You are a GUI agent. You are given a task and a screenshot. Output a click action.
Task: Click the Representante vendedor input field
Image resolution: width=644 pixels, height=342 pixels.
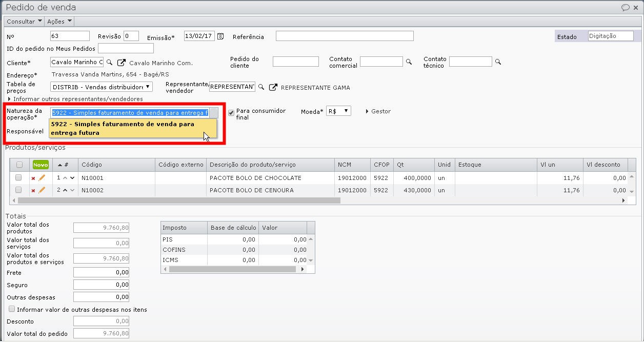(x=232, y=87)
